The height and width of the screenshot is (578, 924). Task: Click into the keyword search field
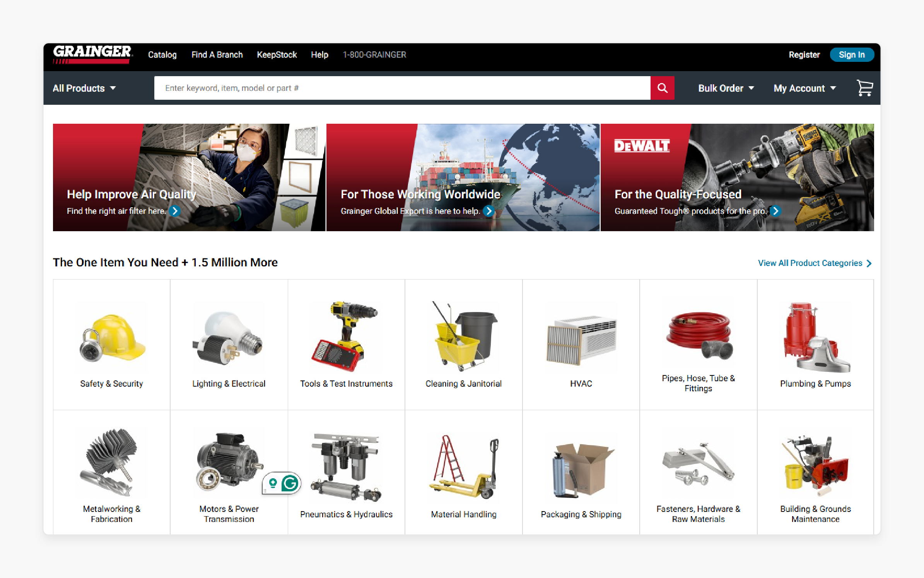[x=402, y=88]
